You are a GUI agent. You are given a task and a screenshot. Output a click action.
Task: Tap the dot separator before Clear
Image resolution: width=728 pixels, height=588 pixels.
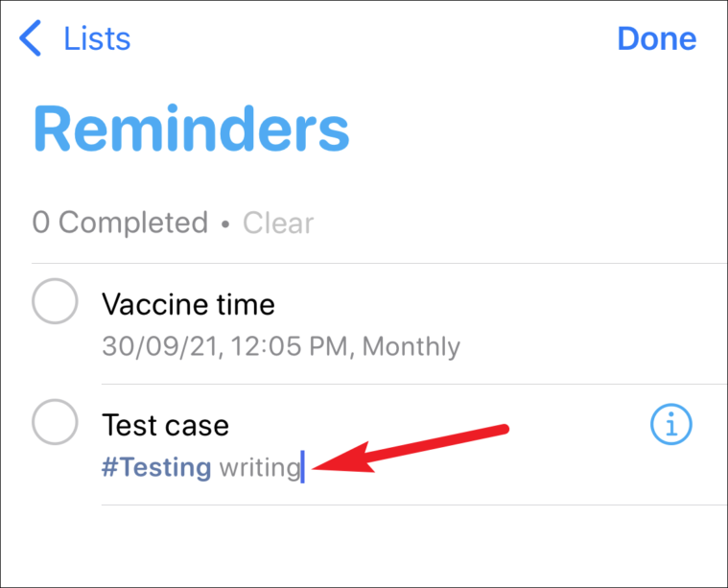pos(225,224)
